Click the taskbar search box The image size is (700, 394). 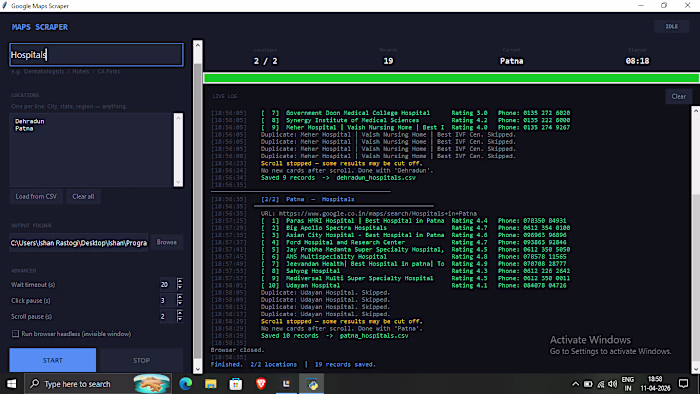click(98, 384)
